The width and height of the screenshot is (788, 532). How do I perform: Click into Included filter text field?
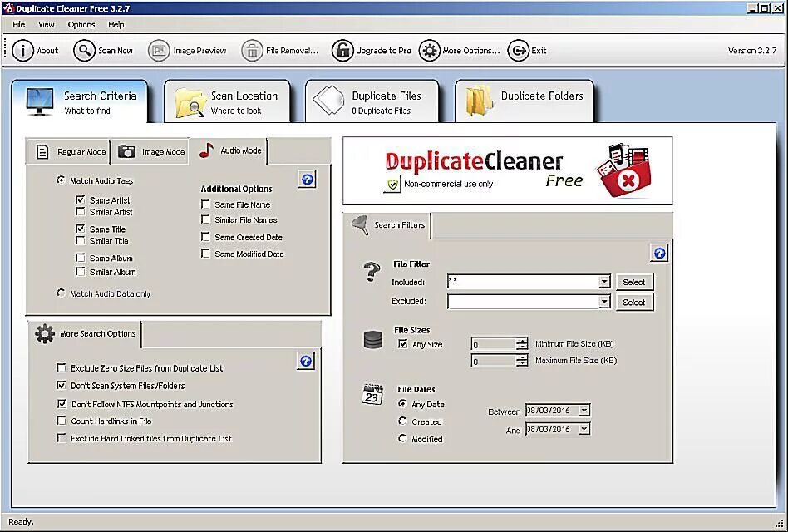523,282
